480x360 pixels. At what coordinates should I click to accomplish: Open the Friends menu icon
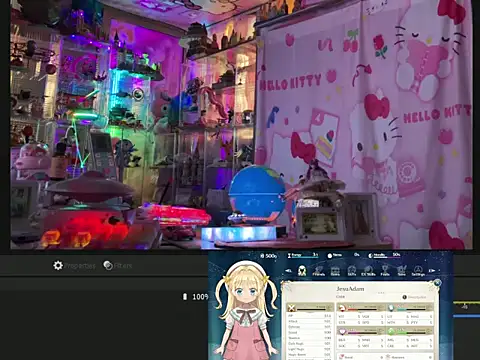[319, 271]
